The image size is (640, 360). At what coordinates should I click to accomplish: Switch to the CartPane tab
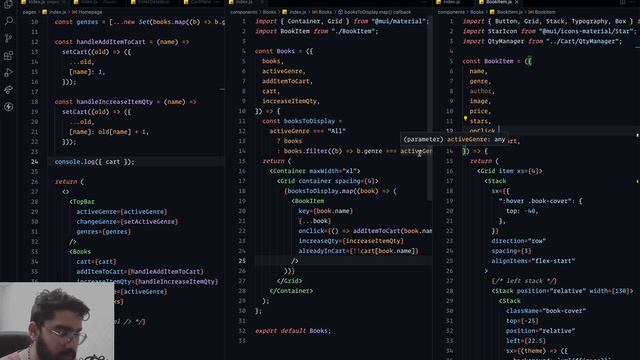[x=201, y=2]
